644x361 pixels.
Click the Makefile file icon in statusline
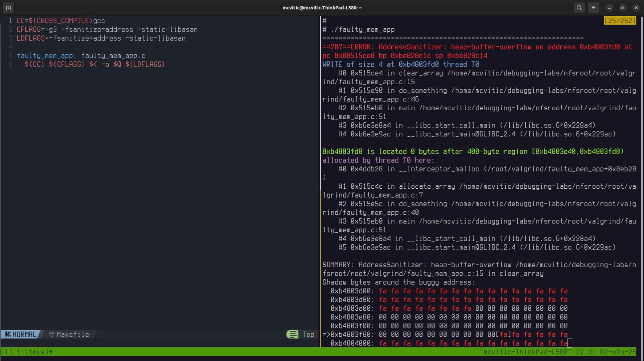pos(52,334)
